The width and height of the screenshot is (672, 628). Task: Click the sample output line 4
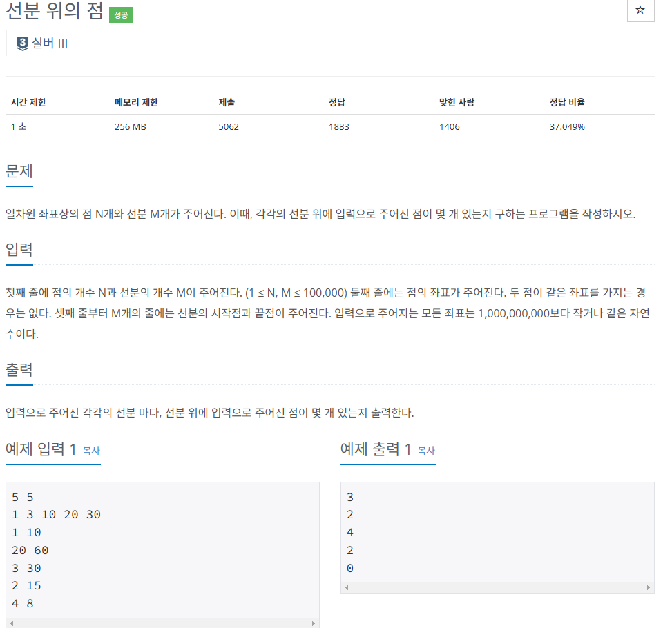(x=349, y=533)
